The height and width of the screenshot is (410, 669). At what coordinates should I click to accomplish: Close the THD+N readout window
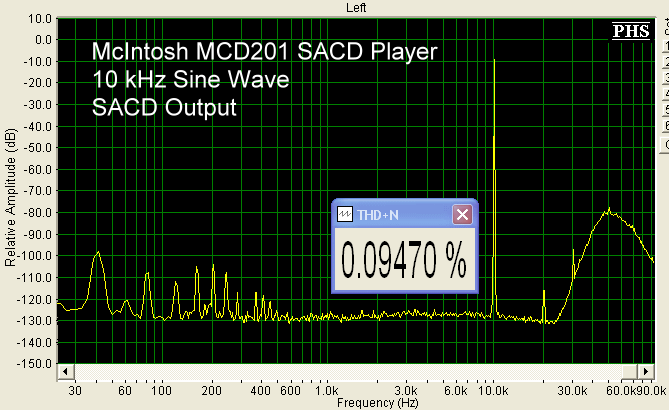(x=462, y=214)
